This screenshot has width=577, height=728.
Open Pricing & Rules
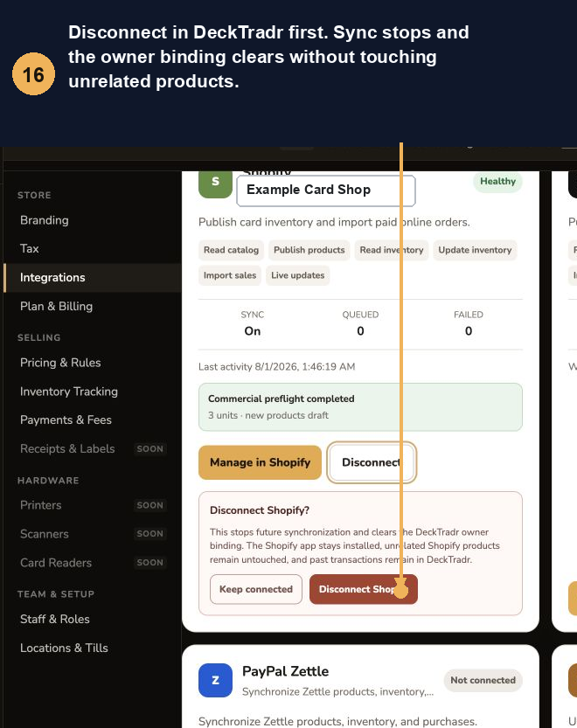[x=60, y=363]
